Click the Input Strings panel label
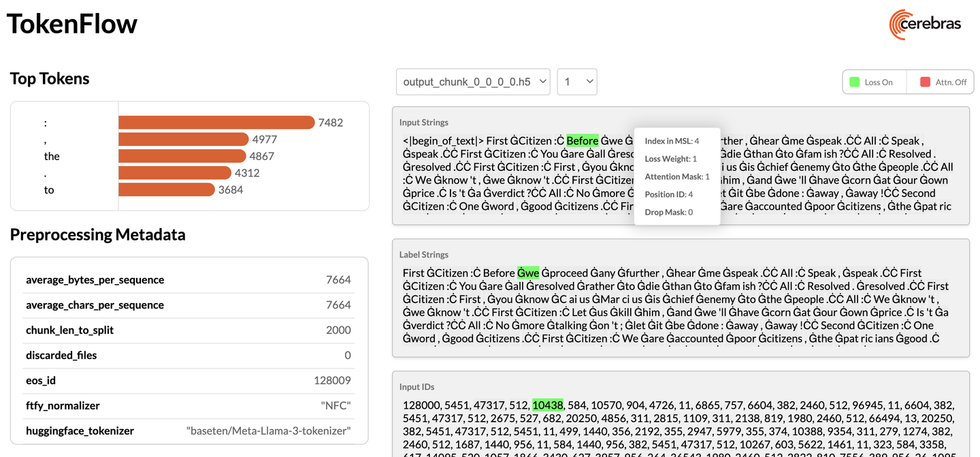980x457 pixels. click(x=424, y=123)
